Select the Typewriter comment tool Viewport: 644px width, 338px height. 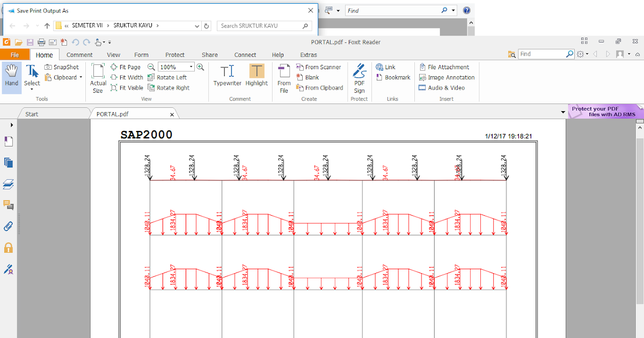tap(227, 75)
